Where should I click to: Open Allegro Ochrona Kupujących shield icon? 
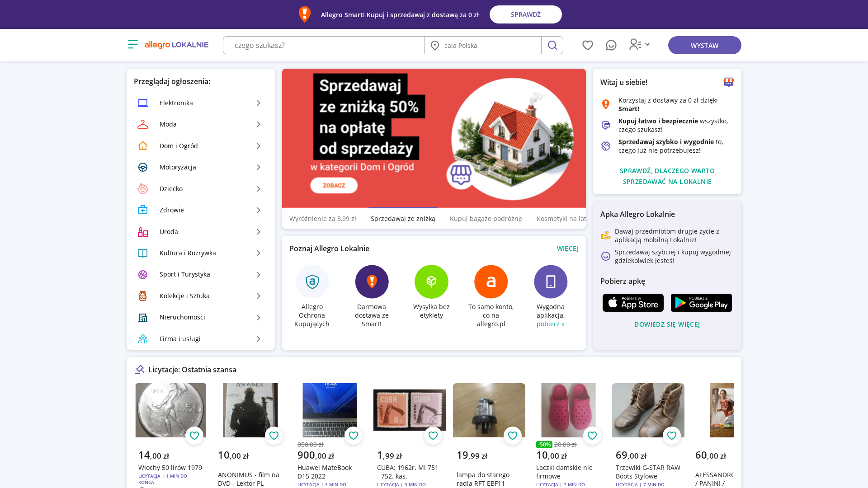[312, 282]
